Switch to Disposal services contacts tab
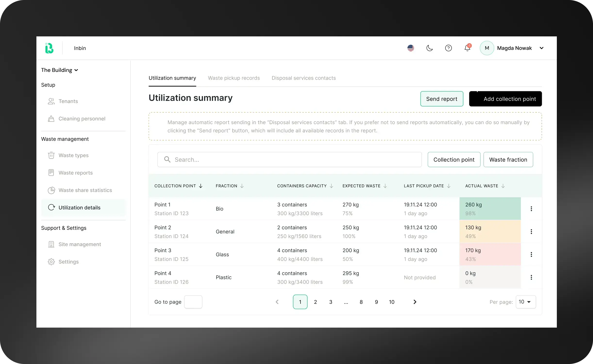The image size is (593, 364). (304, 78)
